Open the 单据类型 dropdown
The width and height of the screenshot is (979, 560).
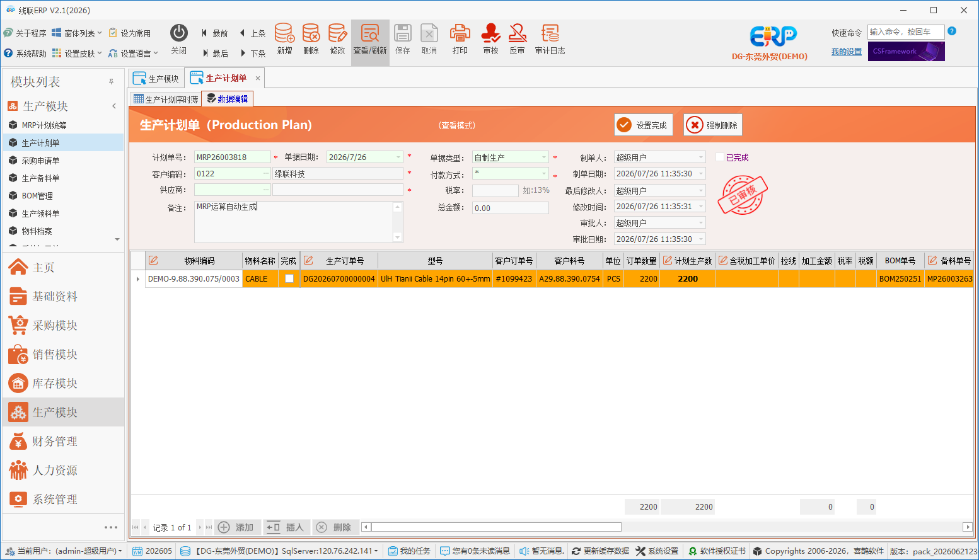click(x=544, y=157)
